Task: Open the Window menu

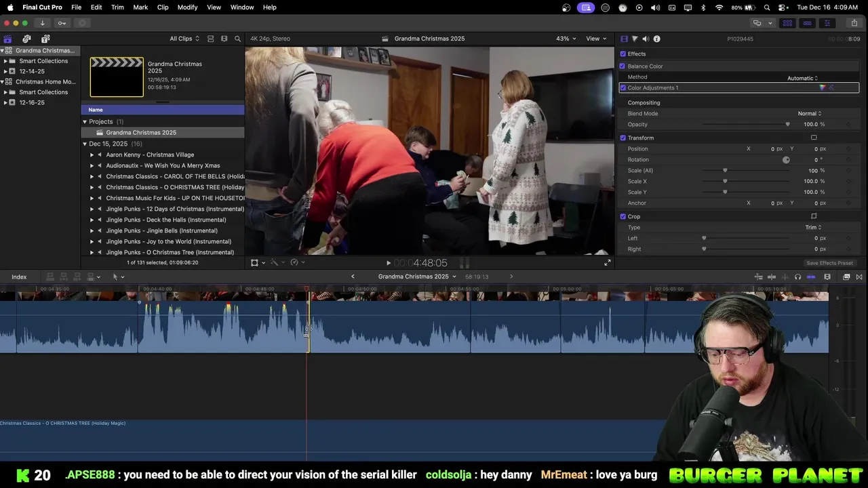Action: point(242,7)
